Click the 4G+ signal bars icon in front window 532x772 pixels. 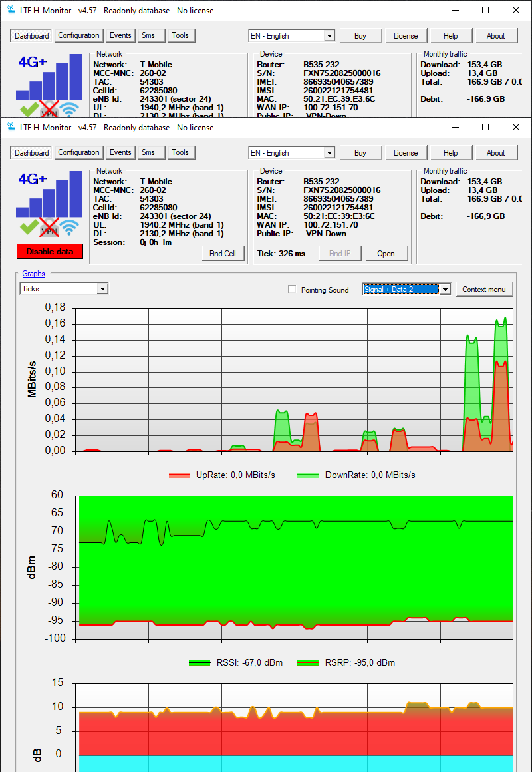click(x=49, y=194)
